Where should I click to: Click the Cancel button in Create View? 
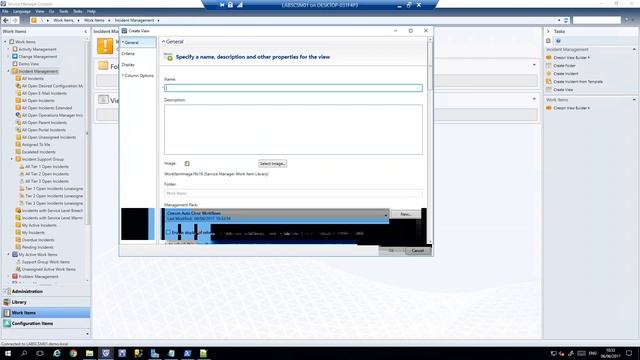pyautogui.click(x=418, y=251)
